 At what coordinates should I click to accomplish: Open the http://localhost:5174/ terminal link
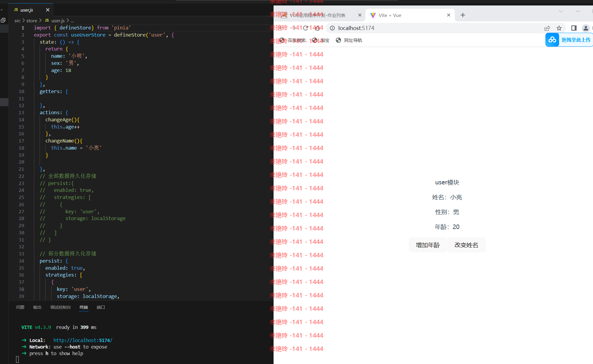coord(83,340)
